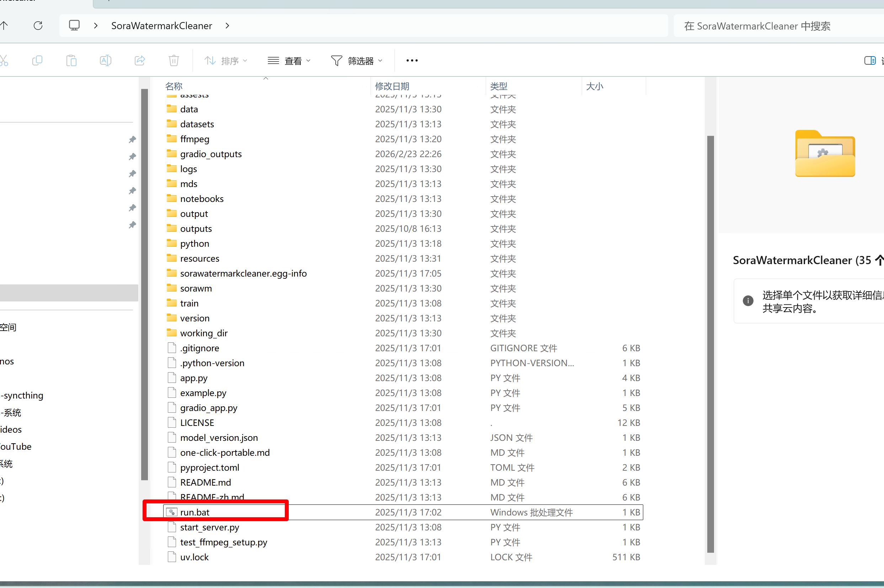Sort by the 修改日期 column header

pyautogui.click(x=392, y=86)
